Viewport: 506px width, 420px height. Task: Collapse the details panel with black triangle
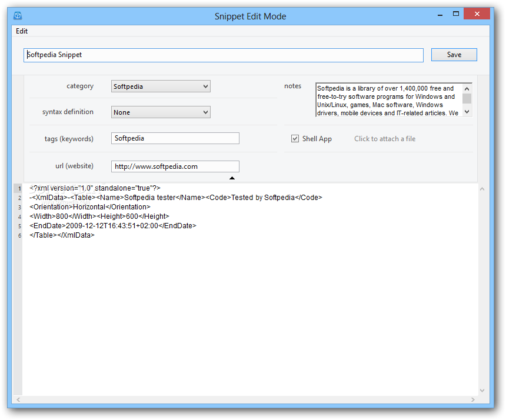(232, 178)
